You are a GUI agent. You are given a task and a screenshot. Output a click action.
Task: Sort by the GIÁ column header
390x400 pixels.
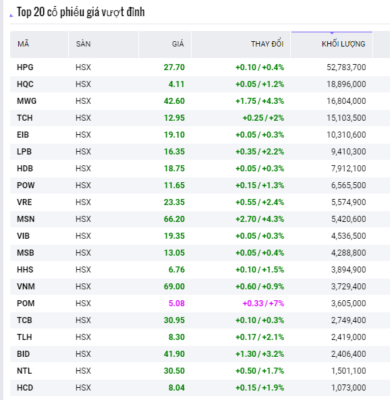(178, 44)
